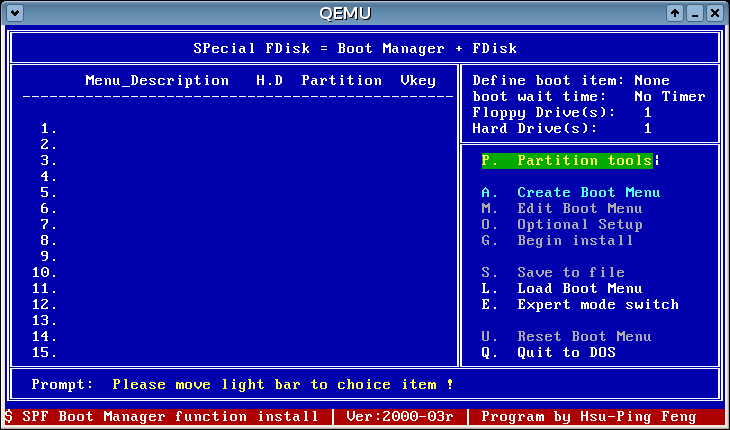This screenshot has height=430, width=730.
Task: Select boot menu row 15
Action: 44,352
